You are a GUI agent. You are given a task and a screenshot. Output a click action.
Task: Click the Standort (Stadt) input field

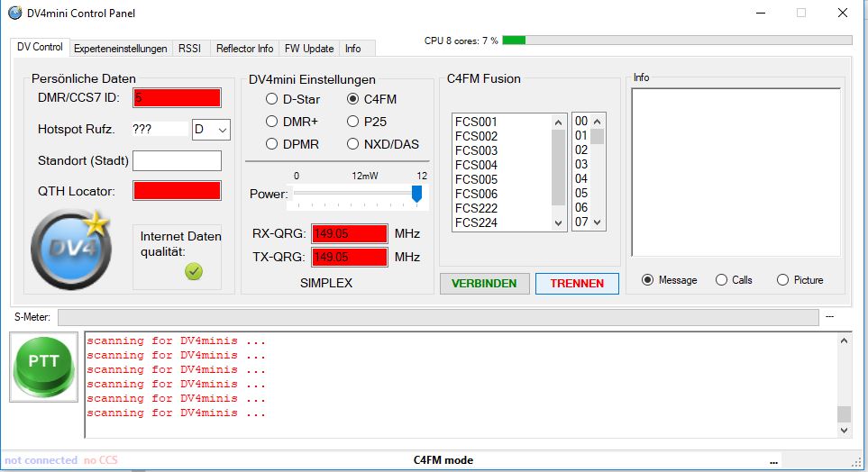[177, 161]
